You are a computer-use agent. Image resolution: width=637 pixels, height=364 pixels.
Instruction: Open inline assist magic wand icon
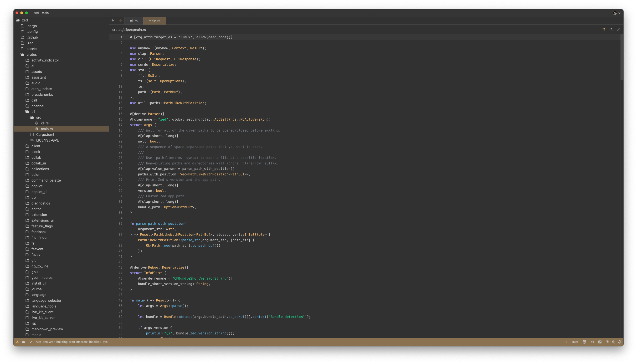pyautogui.click(x=619, y=30)
